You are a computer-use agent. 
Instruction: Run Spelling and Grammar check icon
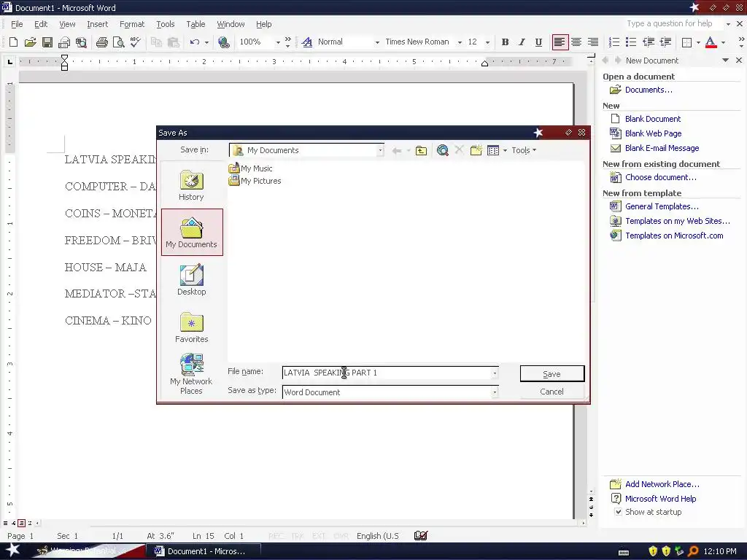coord(136,42)
